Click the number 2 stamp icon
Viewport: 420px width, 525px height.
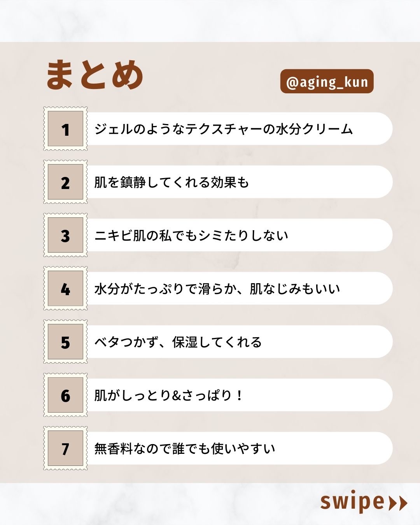pos(65,182)
